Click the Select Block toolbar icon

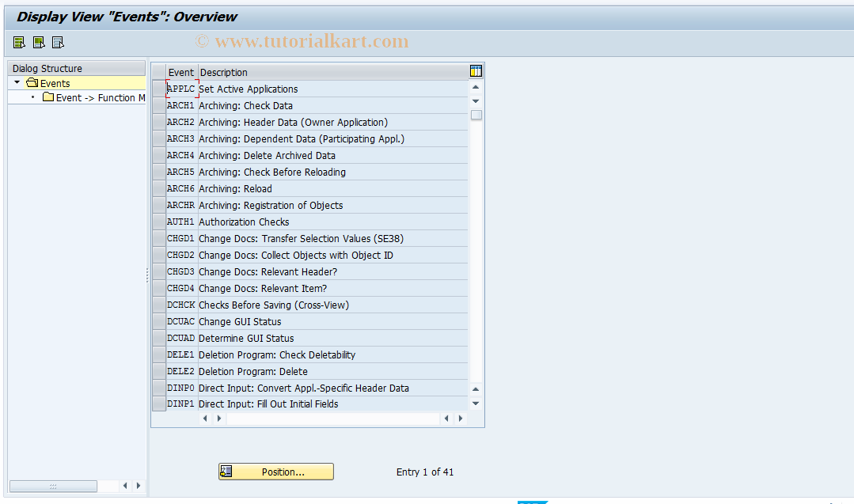39,42
